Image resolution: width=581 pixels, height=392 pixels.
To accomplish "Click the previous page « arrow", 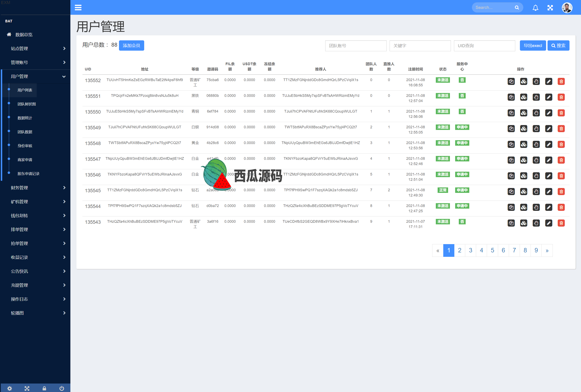I will (x=438, y=251).
